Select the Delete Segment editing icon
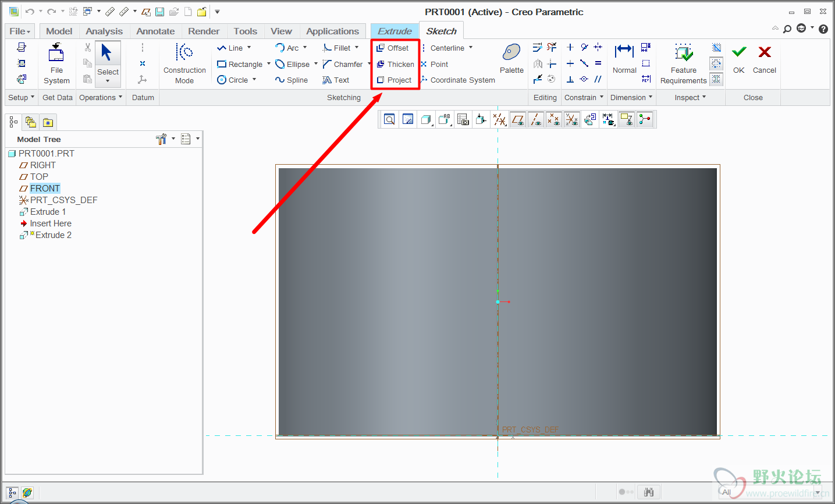The image size is (835, 504). pyautogui.click(x=552, y=48)
